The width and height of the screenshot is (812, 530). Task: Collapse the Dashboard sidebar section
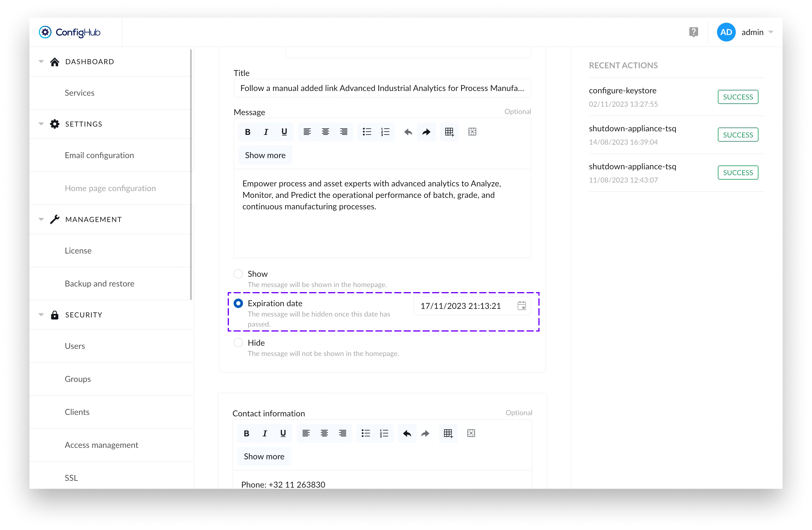(x=41, y=62)
